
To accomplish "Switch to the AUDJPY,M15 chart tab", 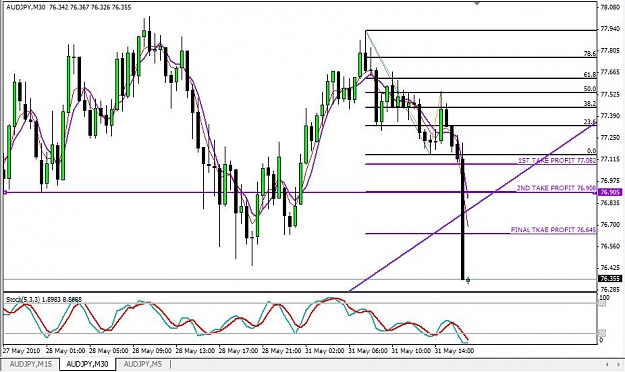I will coord(31,364).
